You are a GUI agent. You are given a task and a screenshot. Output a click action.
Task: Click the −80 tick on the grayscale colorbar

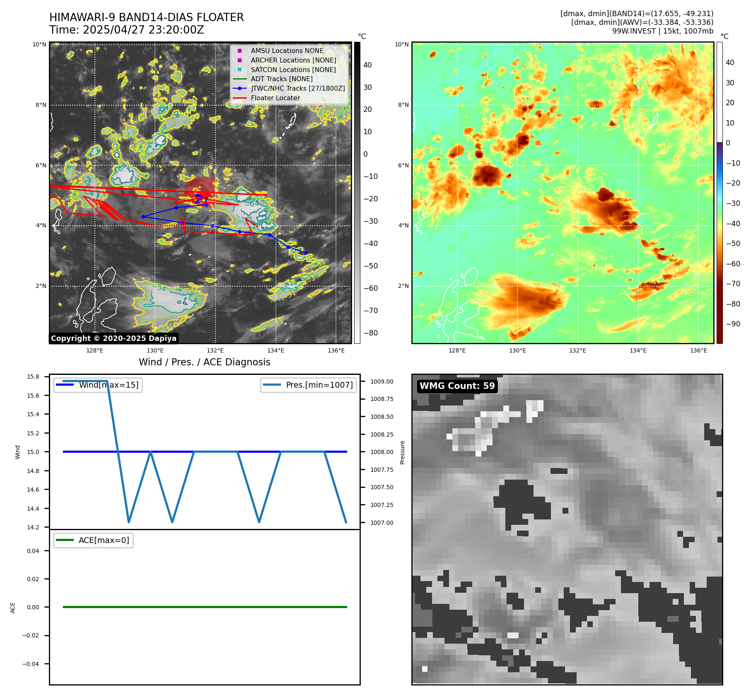[371, 333]
